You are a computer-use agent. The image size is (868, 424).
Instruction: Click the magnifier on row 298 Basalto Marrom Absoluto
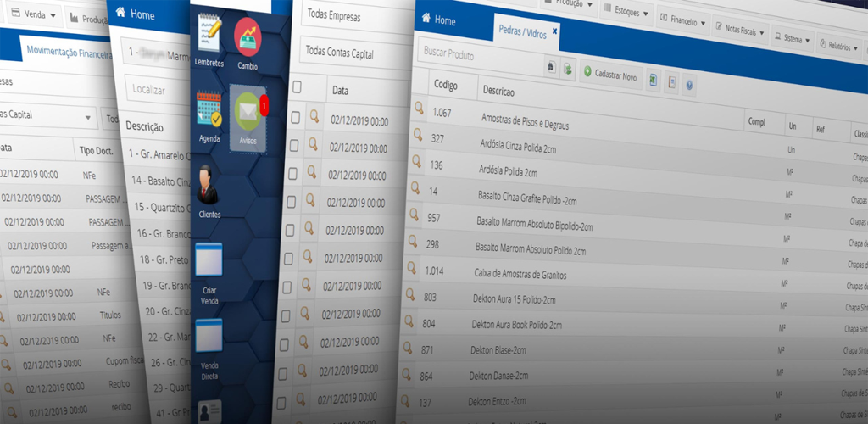[x=413, y=241]
